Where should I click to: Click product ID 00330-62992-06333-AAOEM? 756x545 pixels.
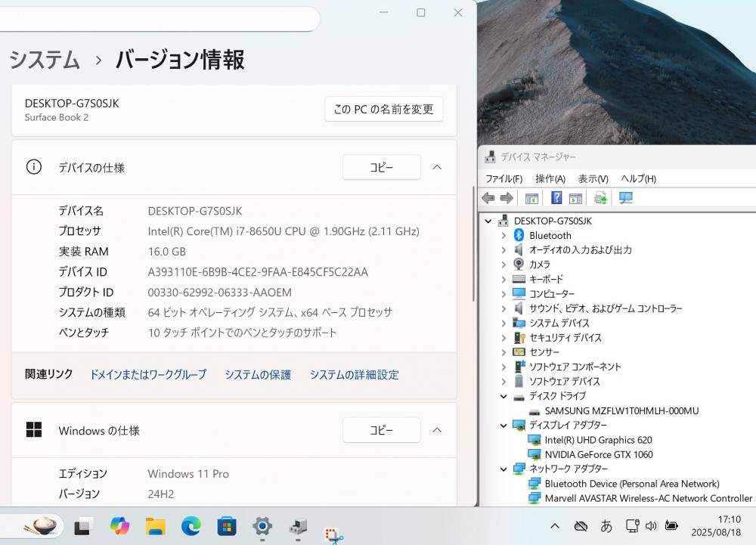219,293
